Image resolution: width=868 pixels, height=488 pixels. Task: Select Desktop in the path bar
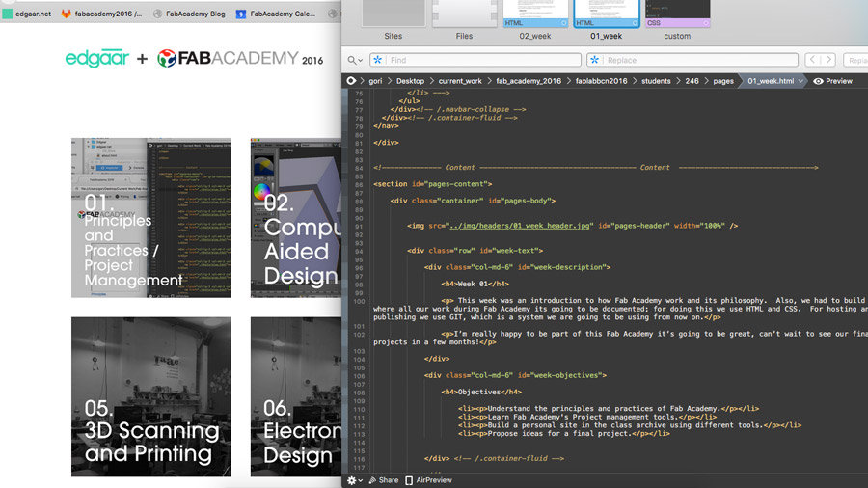tap(410, 81)
